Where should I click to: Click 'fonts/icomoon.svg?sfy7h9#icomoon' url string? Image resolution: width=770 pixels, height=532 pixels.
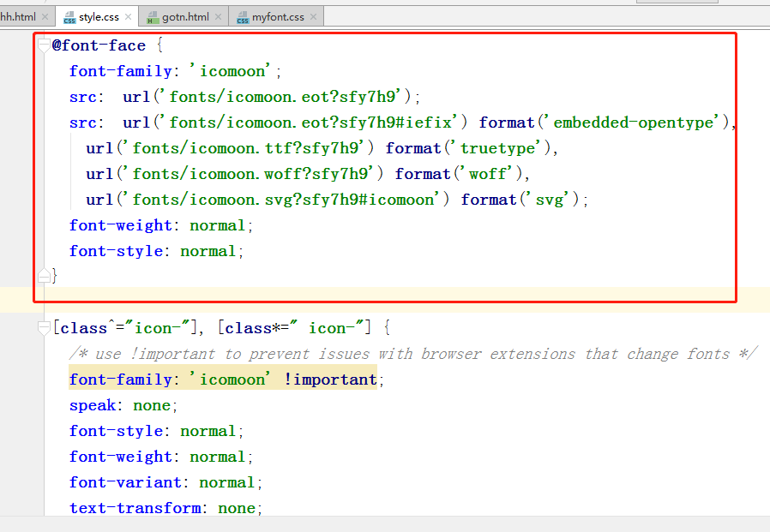point(283,200)
